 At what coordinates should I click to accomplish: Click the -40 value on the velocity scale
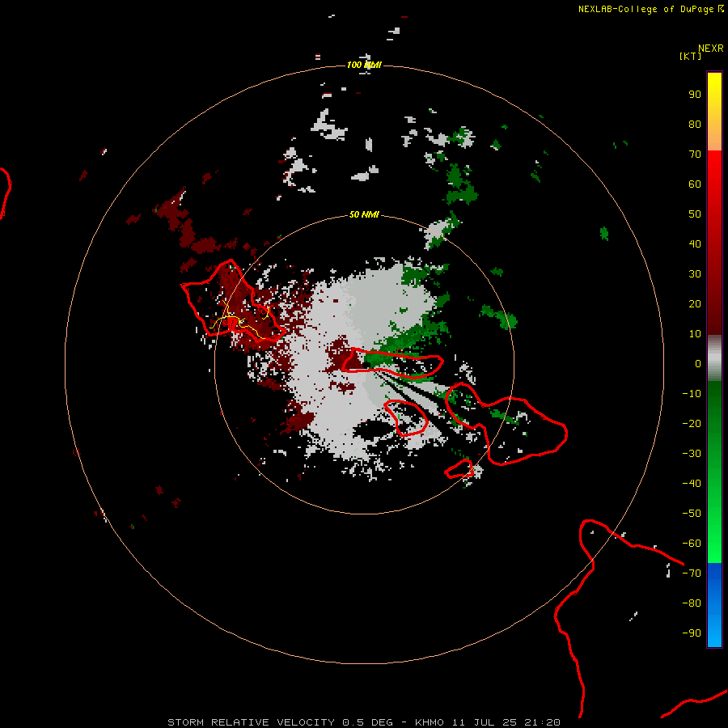pos(692,484)
